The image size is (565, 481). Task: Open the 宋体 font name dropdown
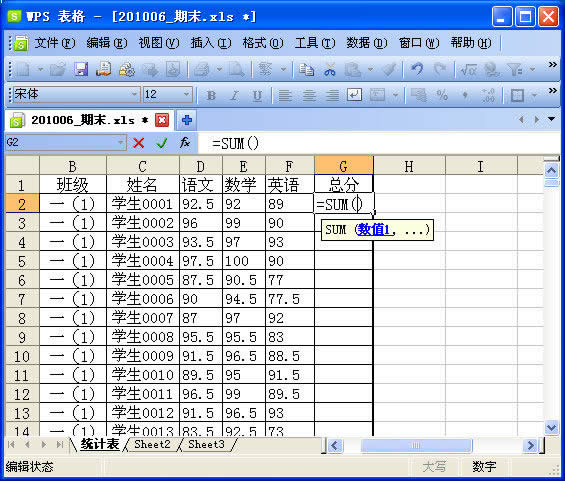(134, 94)
